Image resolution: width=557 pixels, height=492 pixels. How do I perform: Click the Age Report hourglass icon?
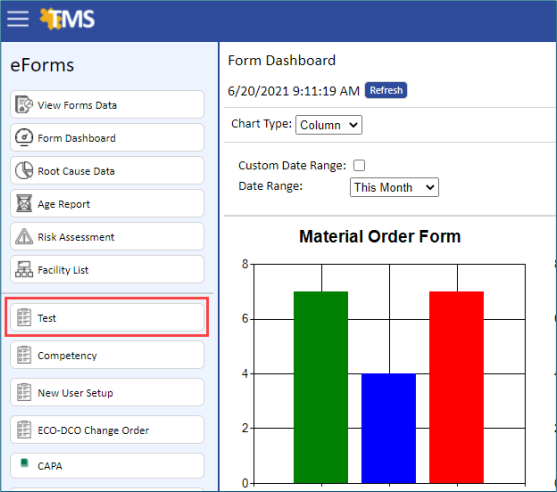pos(24,204)
